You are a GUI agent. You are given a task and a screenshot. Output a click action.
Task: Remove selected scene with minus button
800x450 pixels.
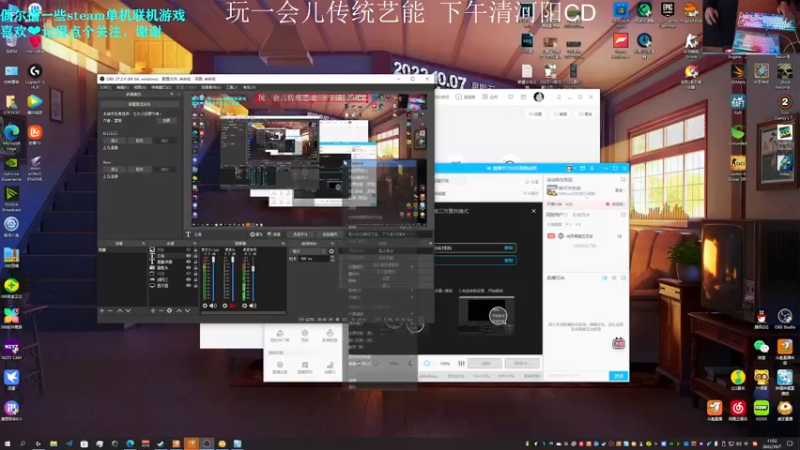110,310
